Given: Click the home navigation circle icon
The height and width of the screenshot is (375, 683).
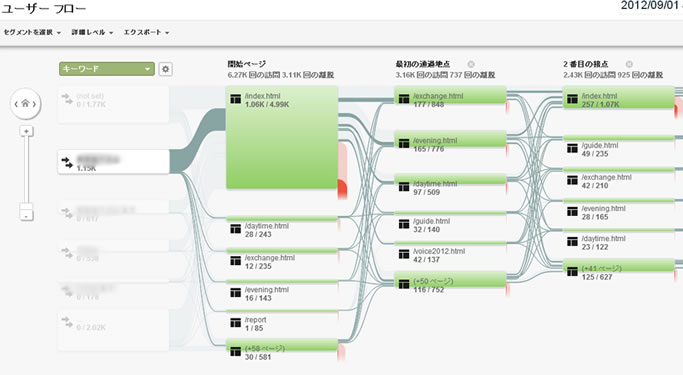Looking at the screenshot, I should 25,104.
